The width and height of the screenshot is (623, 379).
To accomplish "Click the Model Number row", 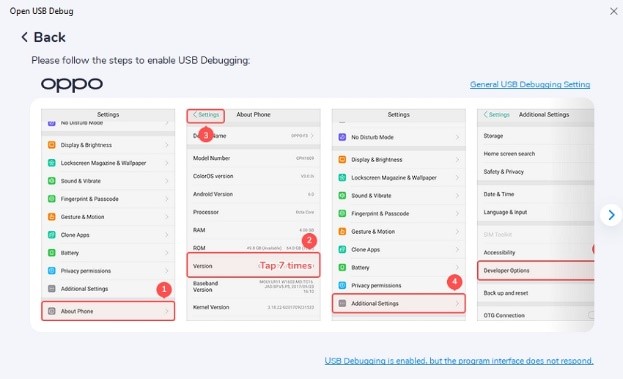I will coord(253,158).
